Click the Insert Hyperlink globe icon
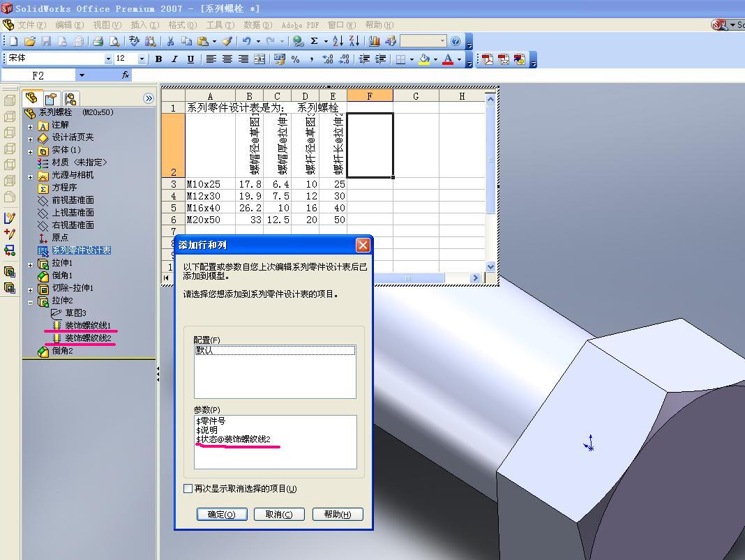The image size is (745, 560). [299, 42]
